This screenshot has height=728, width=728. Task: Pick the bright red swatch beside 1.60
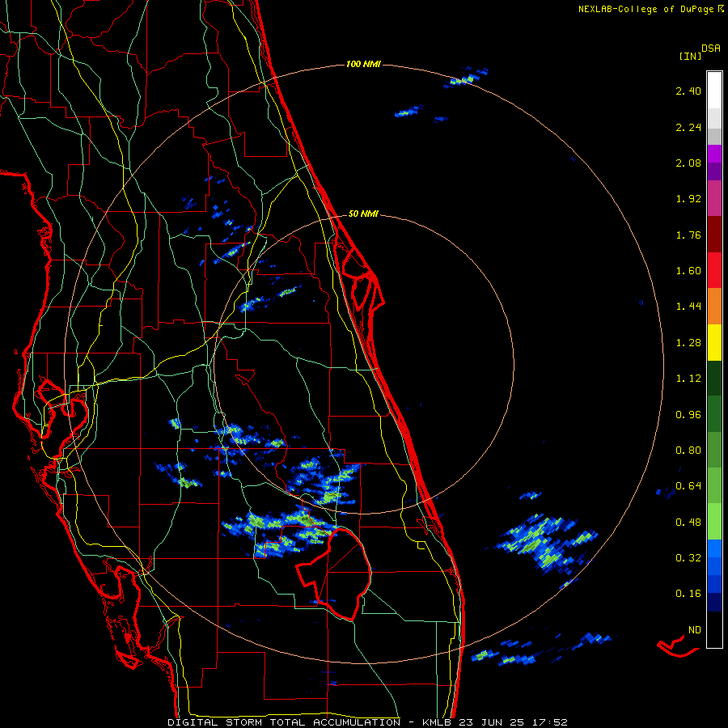pos(714,270)
